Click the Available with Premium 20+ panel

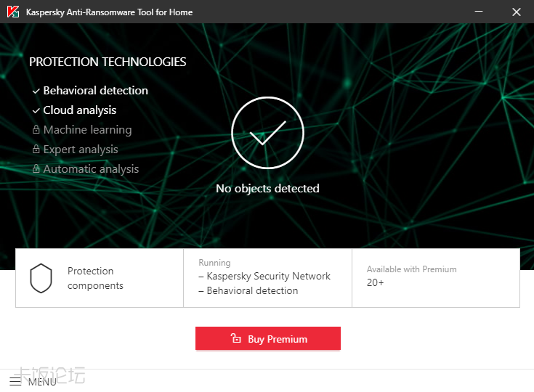436,277
